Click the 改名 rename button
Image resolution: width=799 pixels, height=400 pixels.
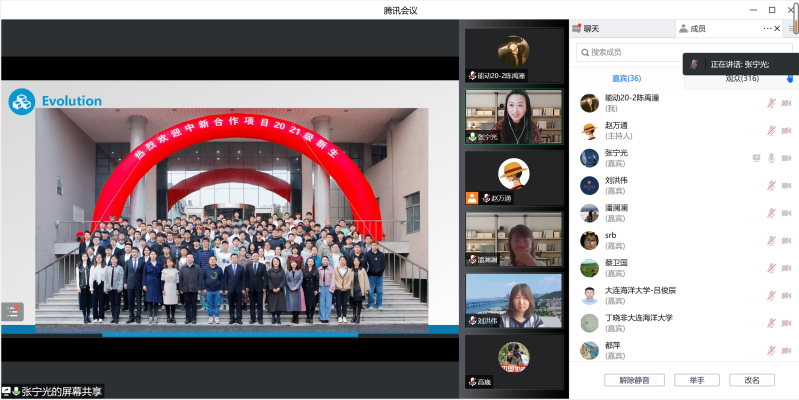tap(751, 380)
